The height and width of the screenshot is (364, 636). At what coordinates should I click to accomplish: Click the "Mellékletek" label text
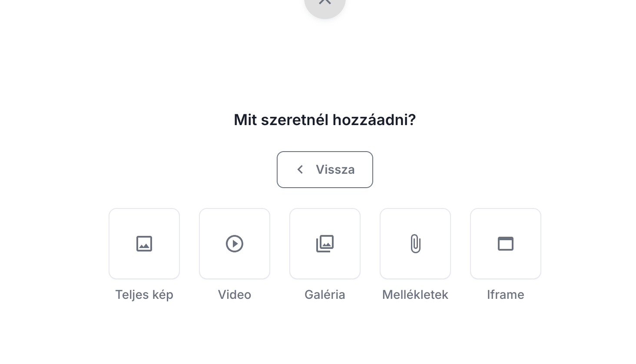click(415, 295)
